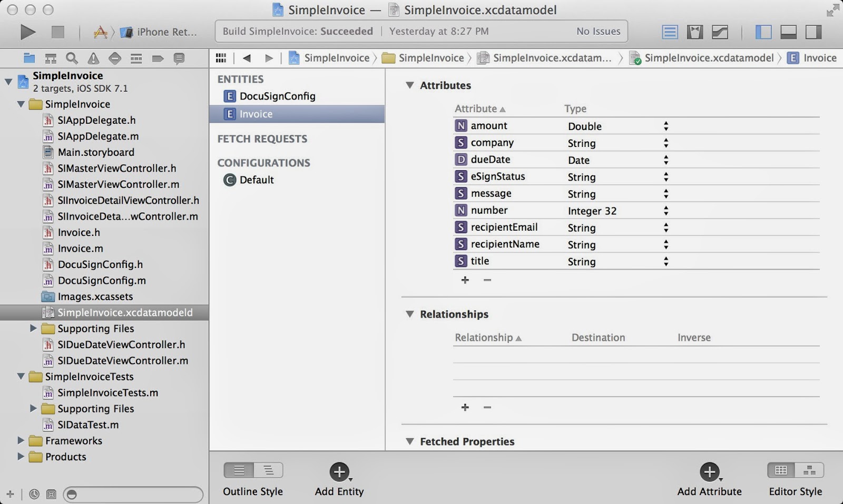Open the Log navigator speech icon
This screenshot has height=504, width=843.
179,58
